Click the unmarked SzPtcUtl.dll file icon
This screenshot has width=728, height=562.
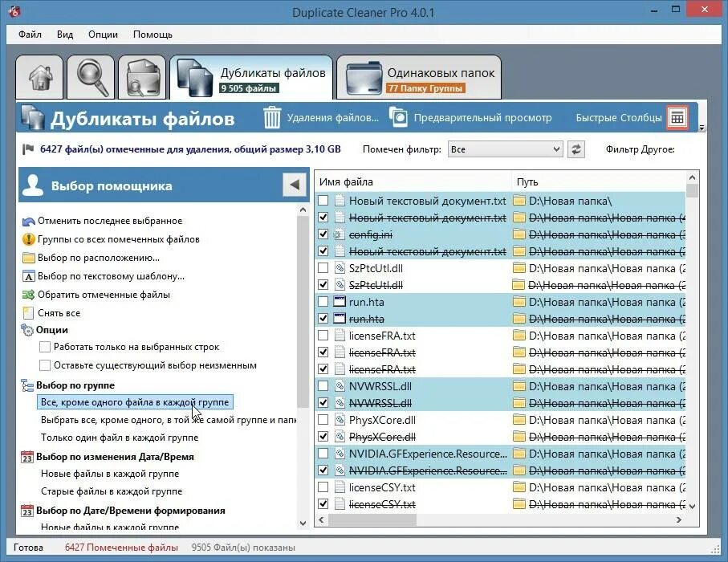340,268
